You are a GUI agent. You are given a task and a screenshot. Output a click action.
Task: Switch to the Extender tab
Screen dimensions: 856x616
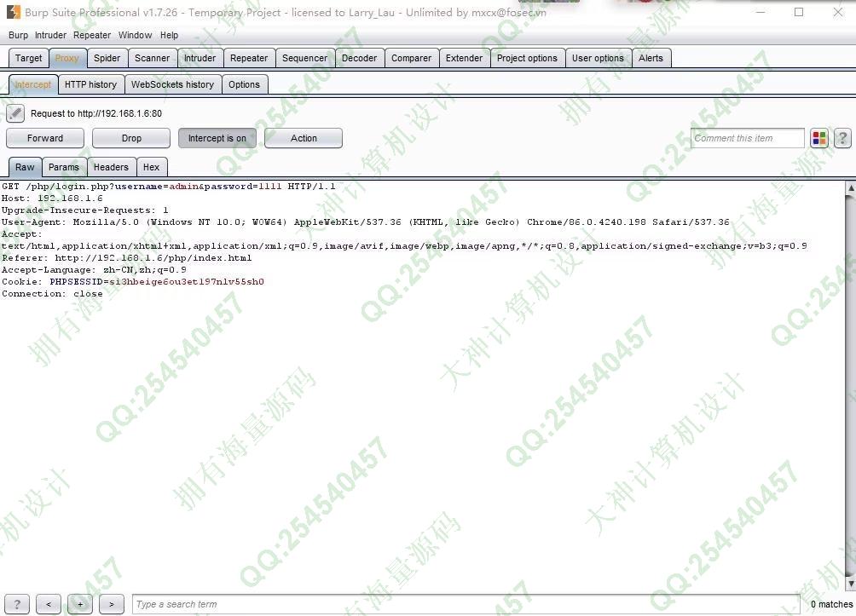point(464,58)
